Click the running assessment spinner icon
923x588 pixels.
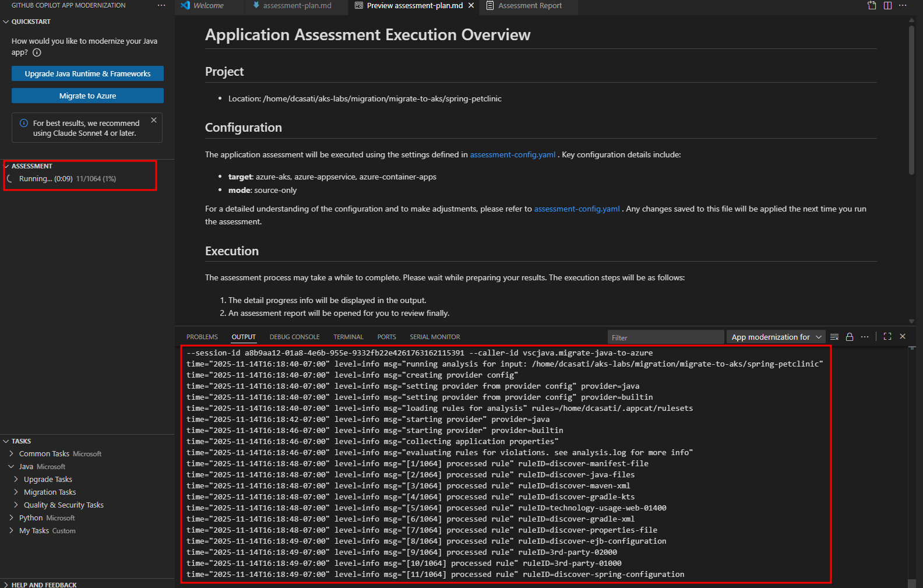(x=10, y=179)
